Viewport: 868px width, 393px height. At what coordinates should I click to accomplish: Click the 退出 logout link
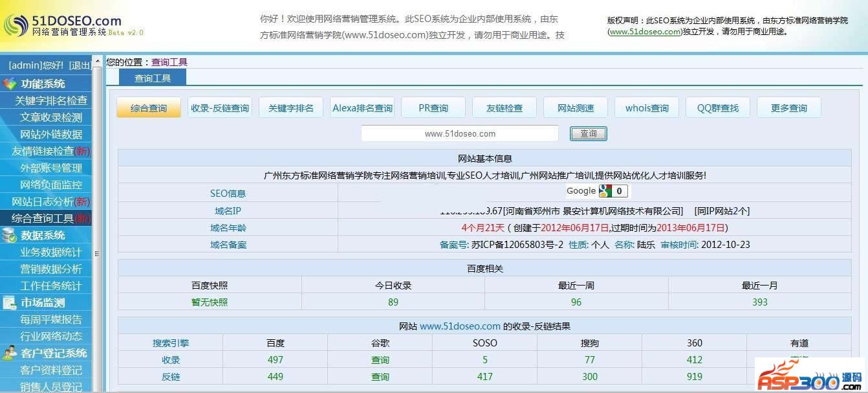click(x=80, y=65)
